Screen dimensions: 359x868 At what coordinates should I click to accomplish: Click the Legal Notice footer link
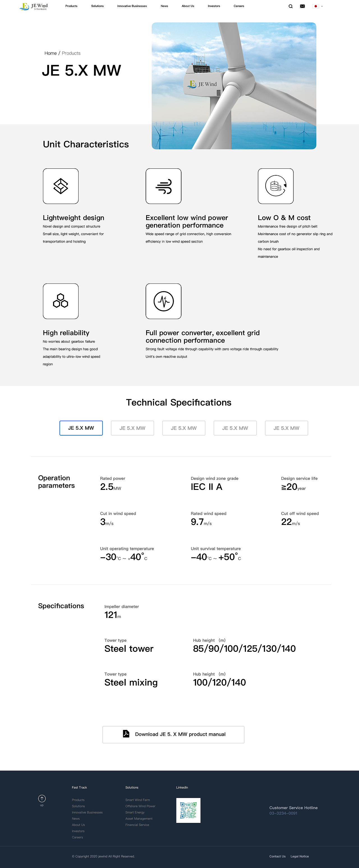[300, 856]
